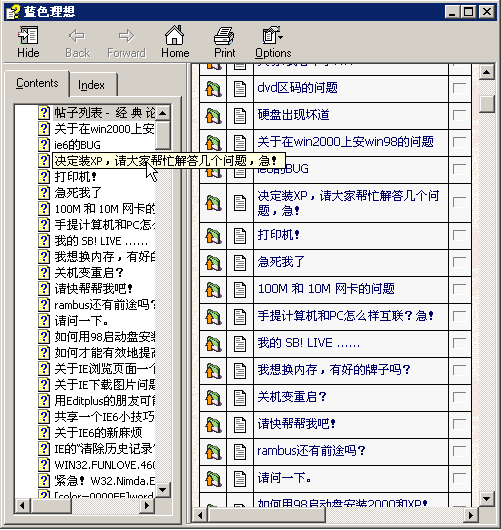Click the help icon beside 关于IE6的新麻烦
The width and height of the screenshot is (501, 530).
[44, 432]
